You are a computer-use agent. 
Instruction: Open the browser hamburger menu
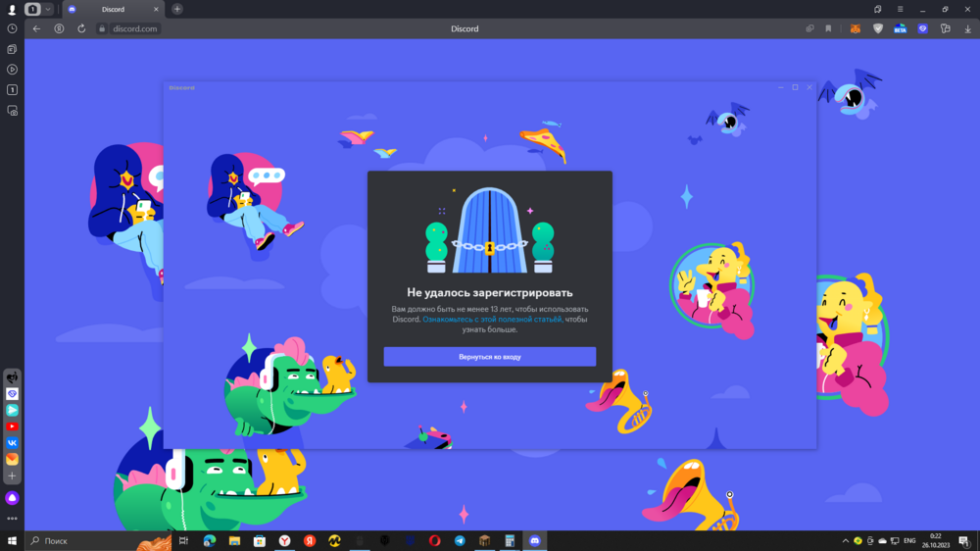pos(900,10)
